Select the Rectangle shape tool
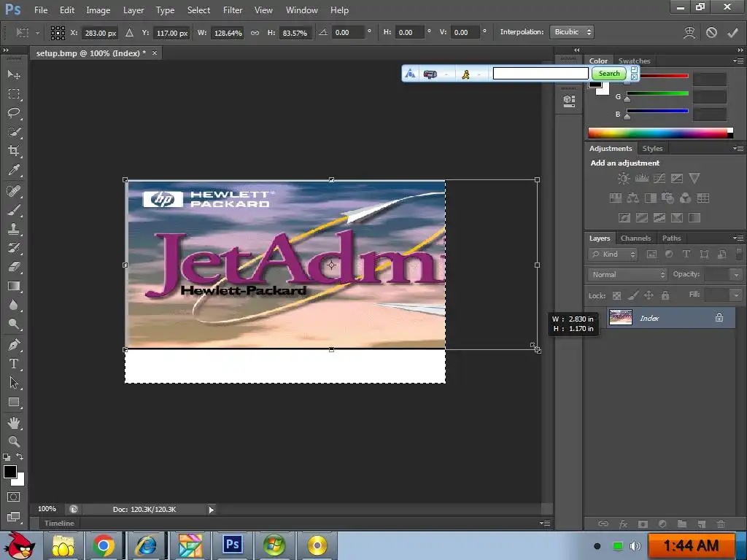The width and height of the screenshot is (747, 560). point(14,402)
